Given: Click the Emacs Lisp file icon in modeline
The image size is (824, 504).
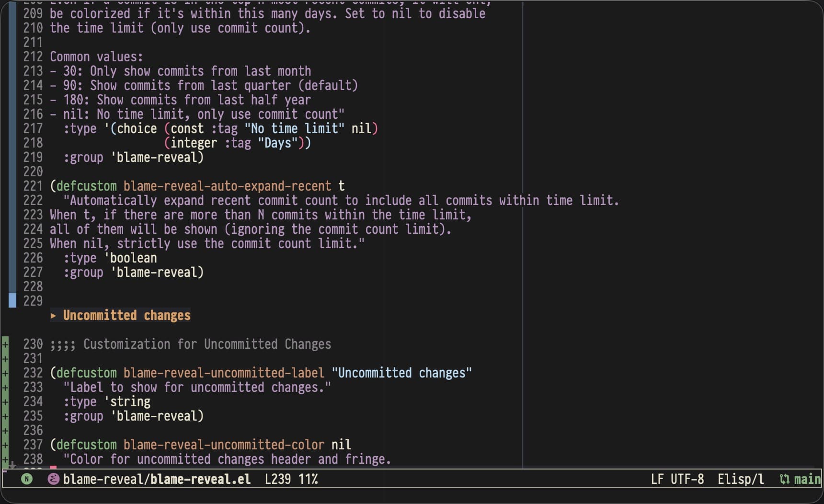Looking at the screenshot, I should 54,479.
